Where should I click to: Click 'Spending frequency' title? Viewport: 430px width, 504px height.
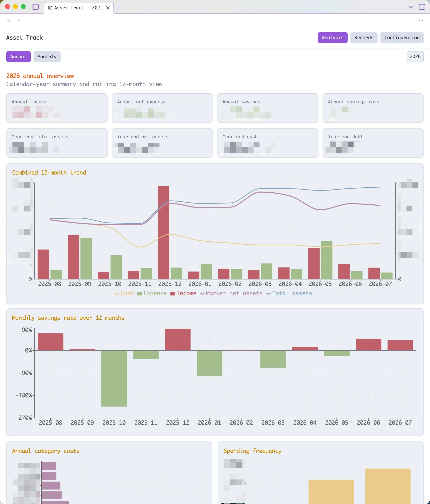(x=252, y=451)
